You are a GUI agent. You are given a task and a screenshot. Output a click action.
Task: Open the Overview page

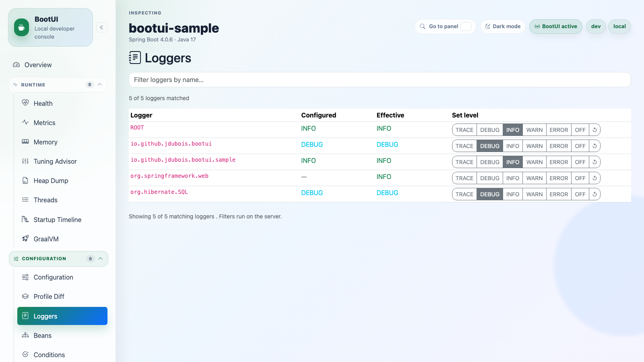[x=58, y=65]
